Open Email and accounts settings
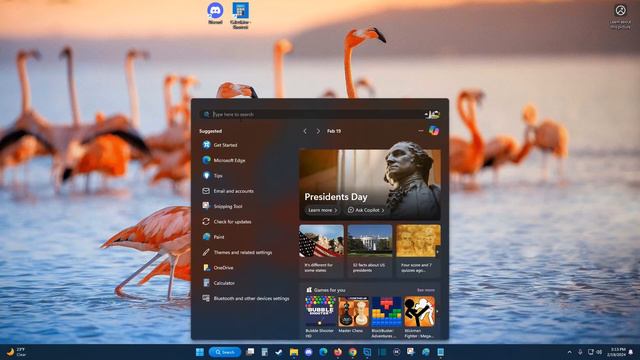Screen dimensions: 640x360 pos(228,191)
